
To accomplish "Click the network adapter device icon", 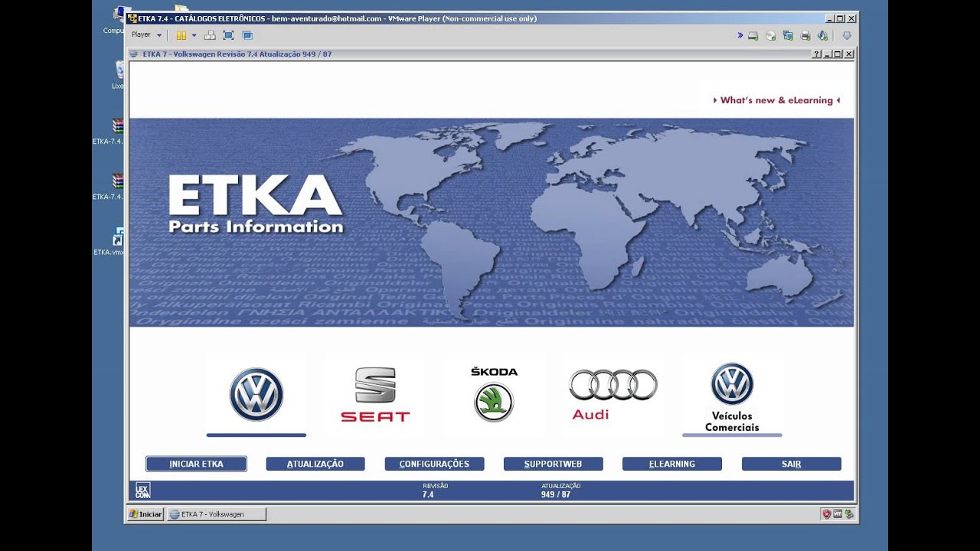I will pyautogui.click(x=788, y=35).
